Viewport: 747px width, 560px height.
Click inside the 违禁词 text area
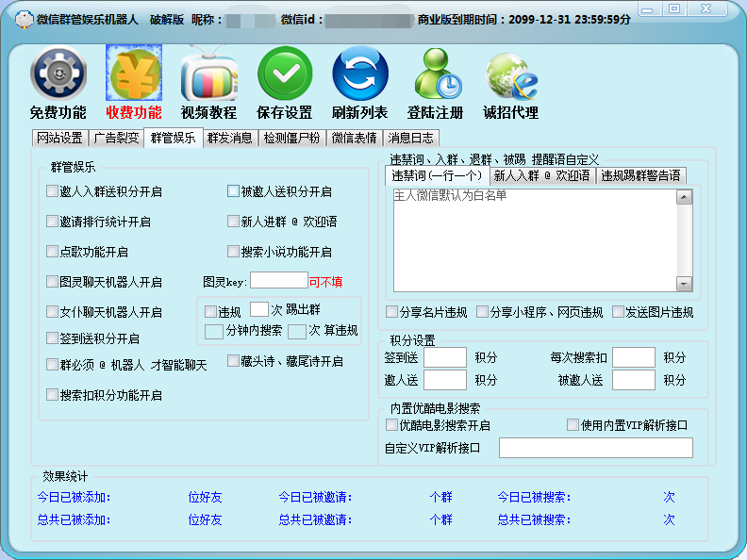535,240
